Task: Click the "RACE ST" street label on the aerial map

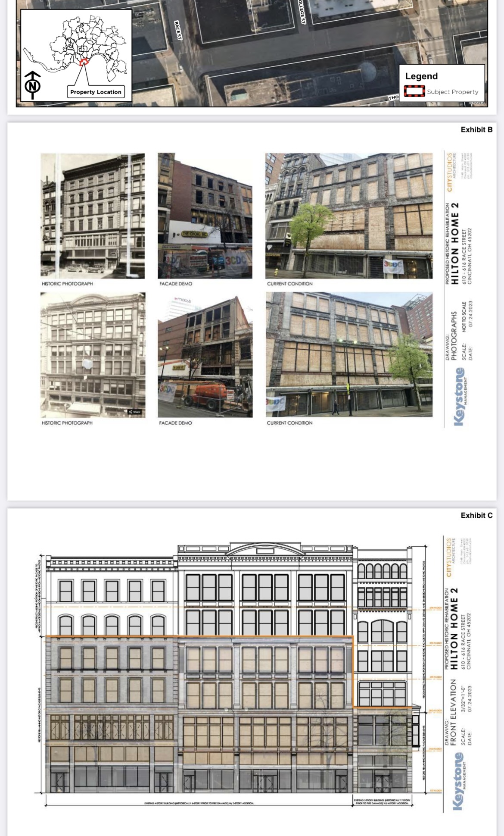Action: pos(178,30)
